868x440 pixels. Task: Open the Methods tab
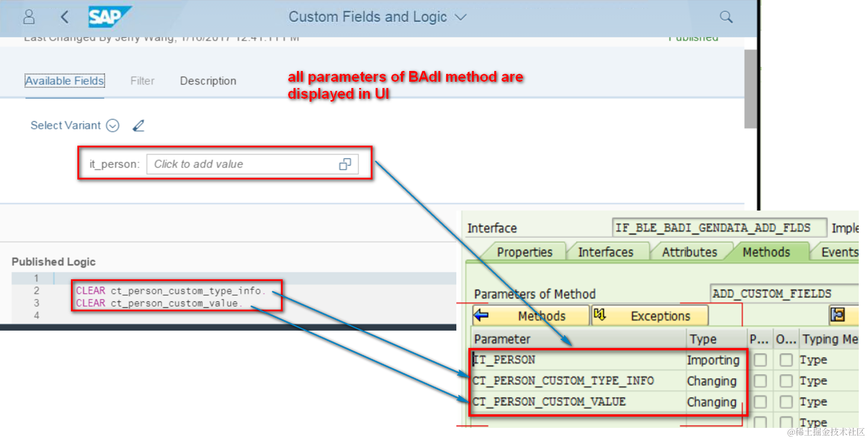point(766,252)
